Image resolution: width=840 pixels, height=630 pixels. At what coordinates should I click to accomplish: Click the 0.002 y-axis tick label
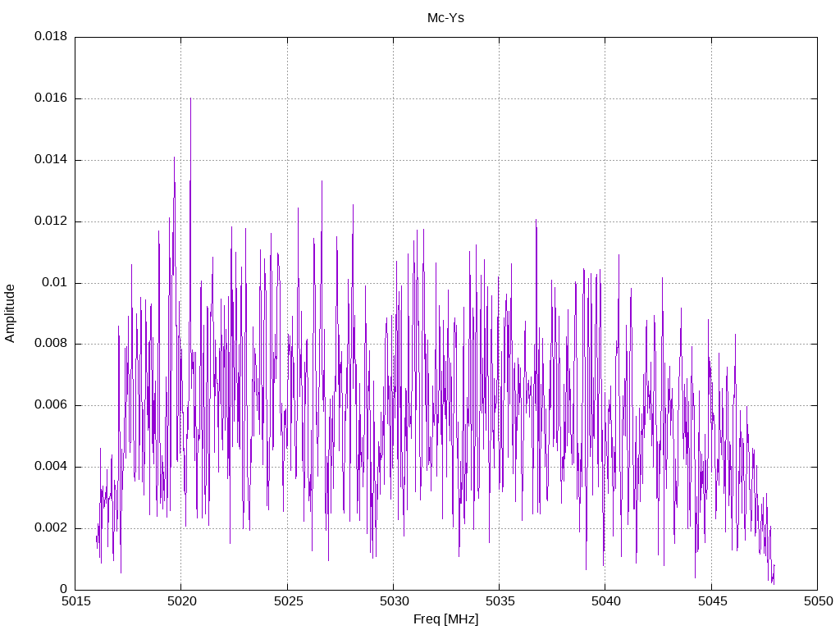tap(51, 528)
